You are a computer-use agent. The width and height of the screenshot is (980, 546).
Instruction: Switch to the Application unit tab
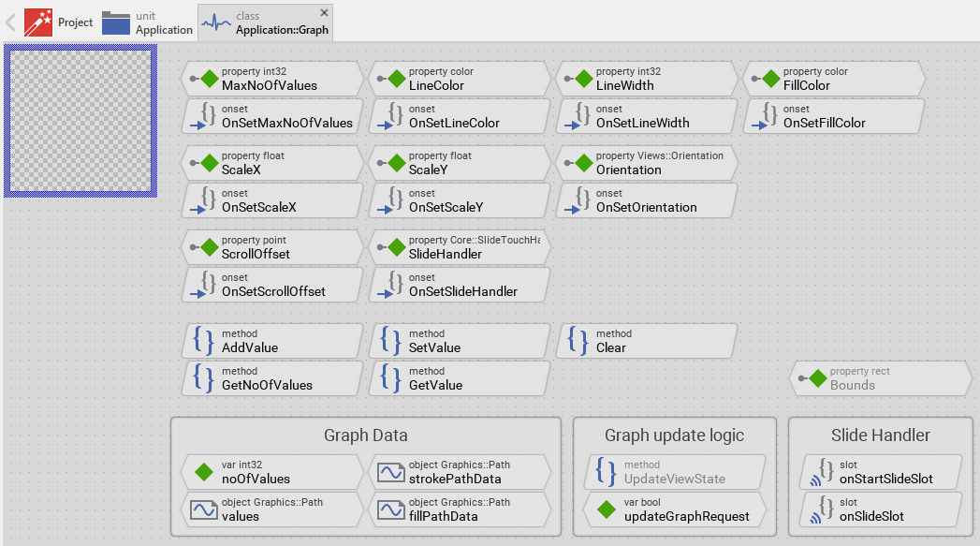(x=147, y=22)
